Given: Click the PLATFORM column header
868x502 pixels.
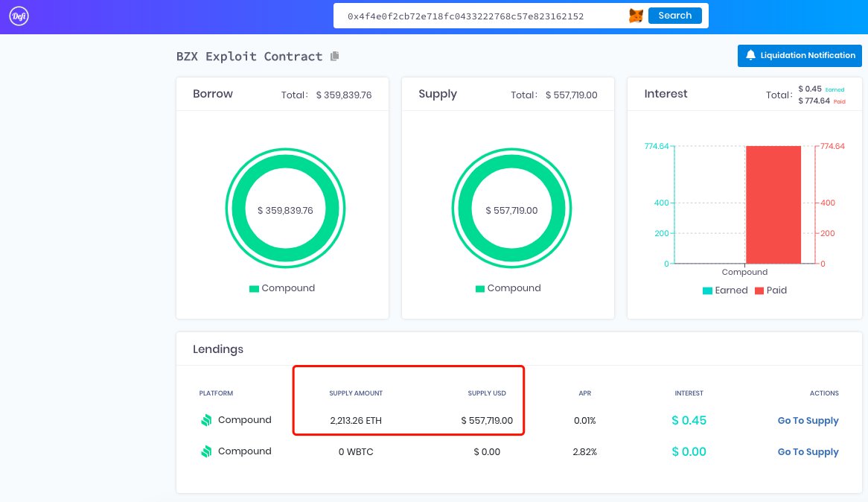Looking at the screenshot, I should pos(216,393).
